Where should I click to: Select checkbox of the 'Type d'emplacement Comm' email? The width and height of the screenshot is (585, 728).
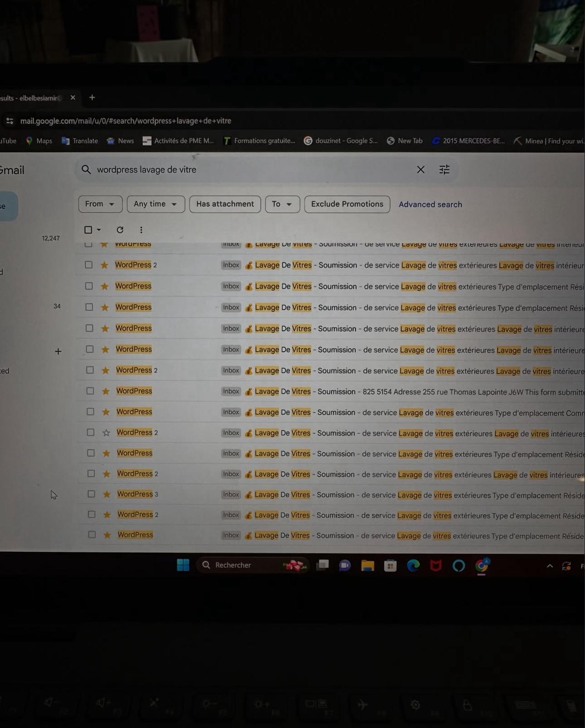coord(90,412)
